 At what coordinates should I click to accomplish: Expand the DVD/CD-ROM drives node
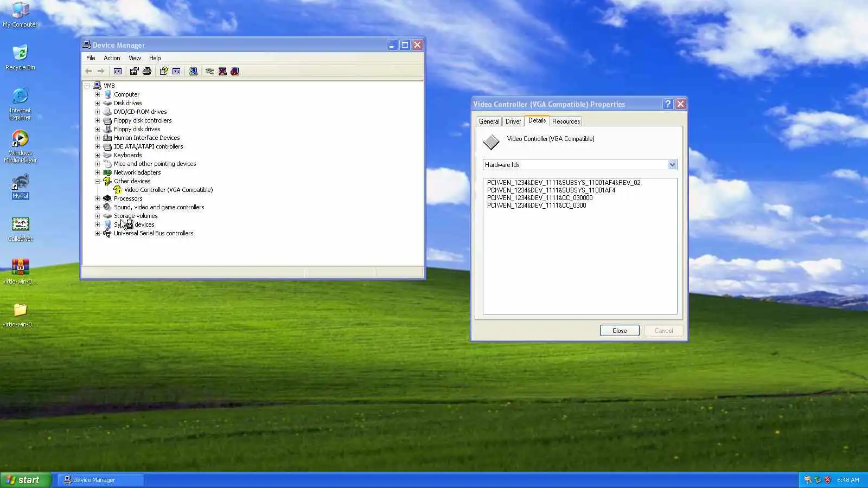point(97,112)
